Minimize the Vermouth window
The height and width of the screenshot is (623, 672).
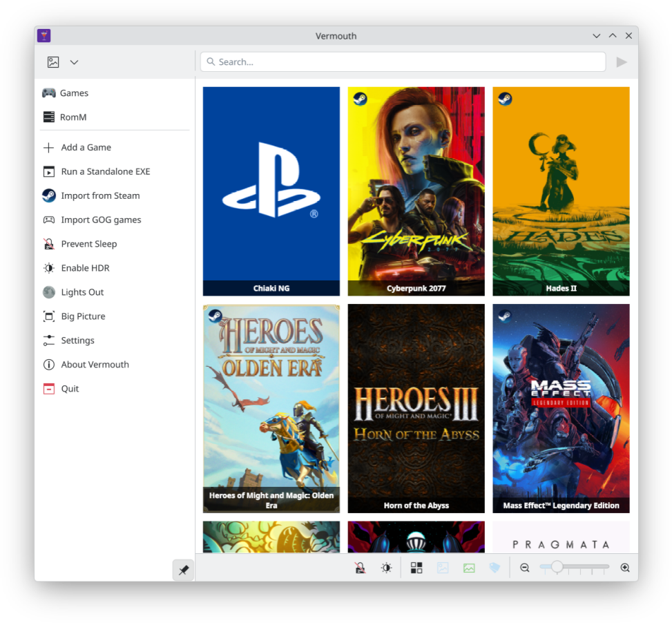tap(597, 35)
